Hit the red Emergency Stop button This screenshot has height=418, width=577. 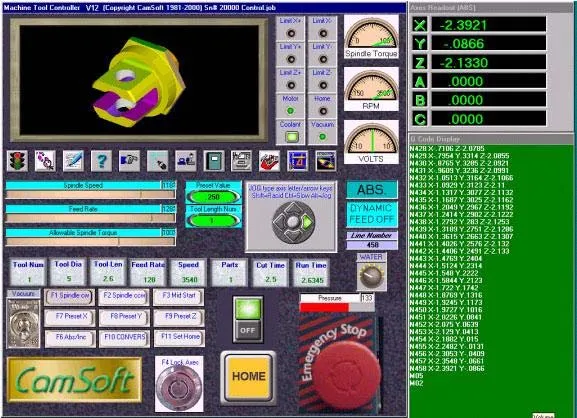[347, 375]
